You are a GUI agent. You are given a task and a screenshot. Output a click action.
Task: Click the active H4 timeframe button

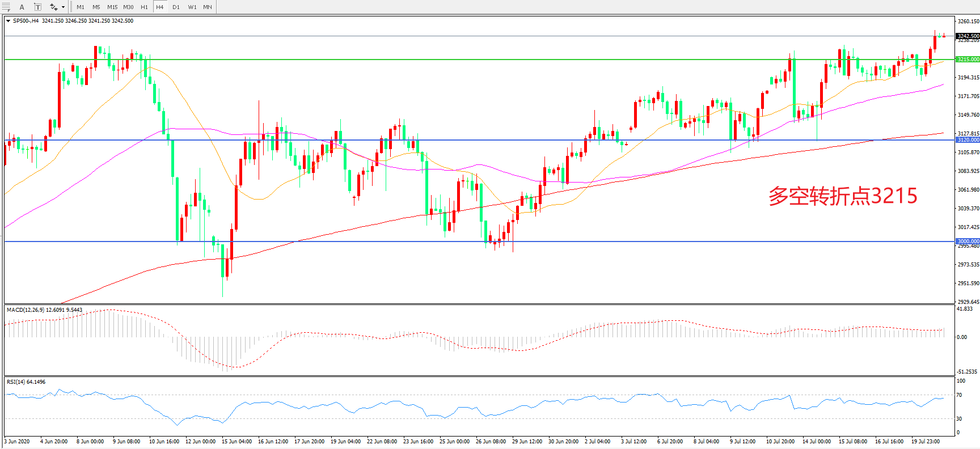click(x=160, y=7)
